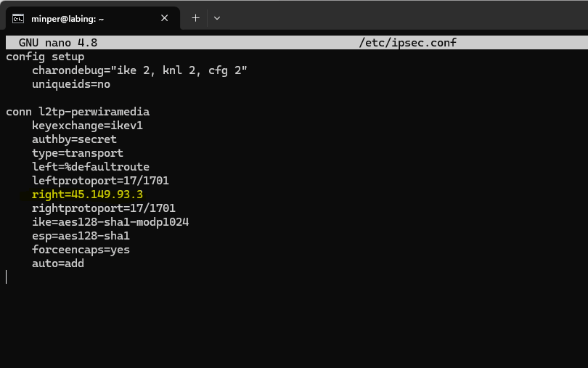588x368 pixels.
Task: Click the rightprotoport=17/1701 line
Action: tap(104, 208)
